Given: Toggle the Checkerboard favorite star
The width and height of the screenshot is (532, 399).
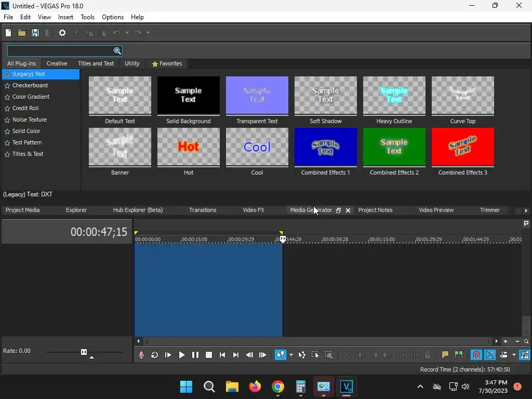Looking at the screenshot, I should 7,86.
